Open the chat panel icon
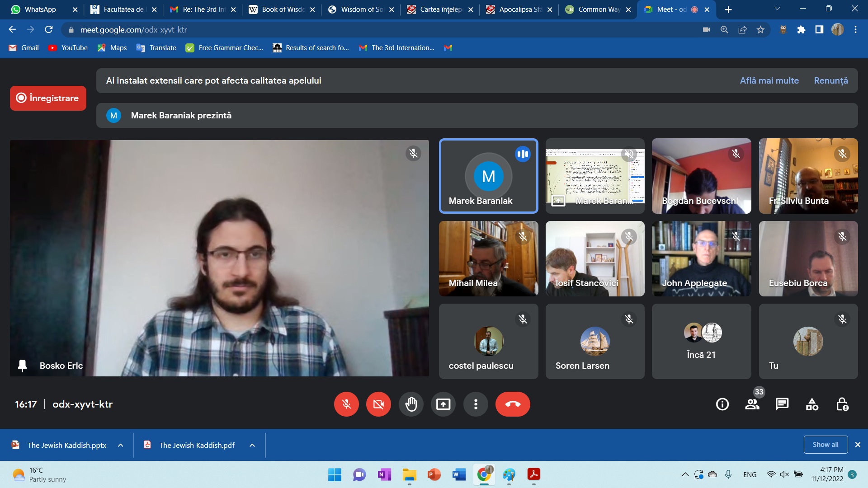Viewport: 868px width, 488px height. click(782, 404)
